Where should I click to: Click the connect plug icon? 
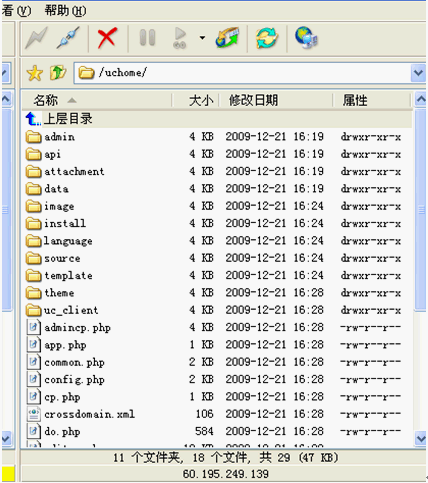coord(68,38)
